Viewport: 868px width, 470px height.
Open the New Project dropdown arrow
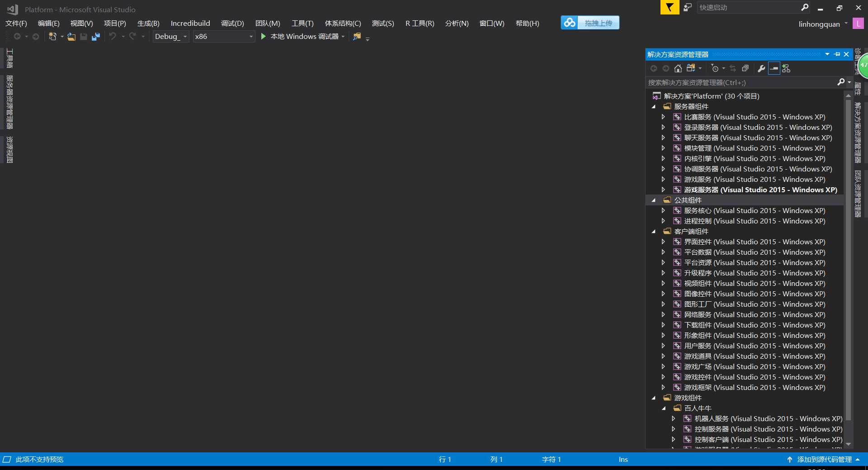[x=62, y=37]
